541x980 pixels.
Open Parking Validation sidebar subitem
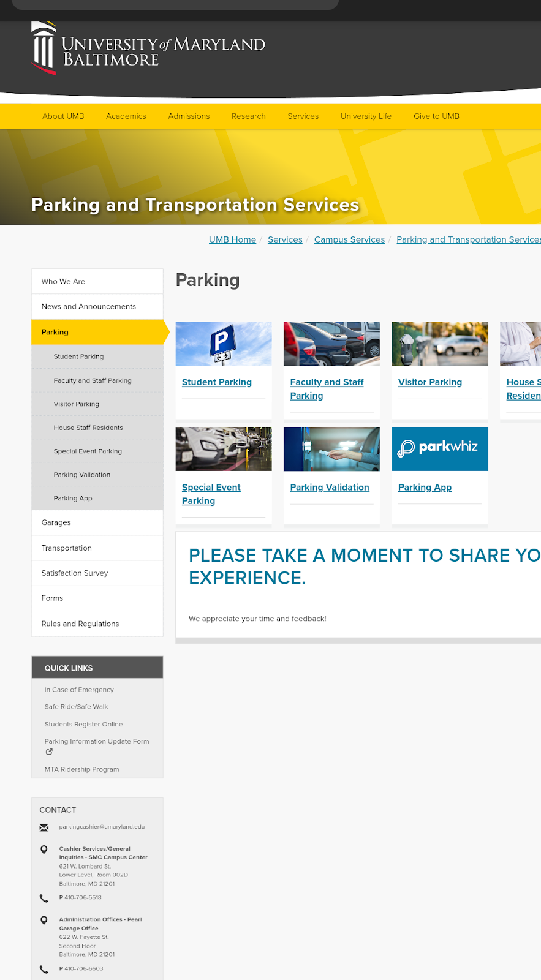[97, 475]
